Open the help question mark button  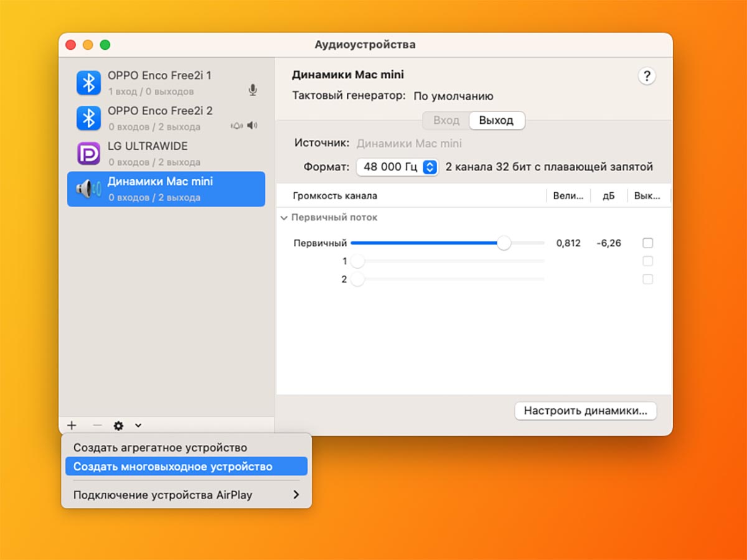(x=647, y=77)
